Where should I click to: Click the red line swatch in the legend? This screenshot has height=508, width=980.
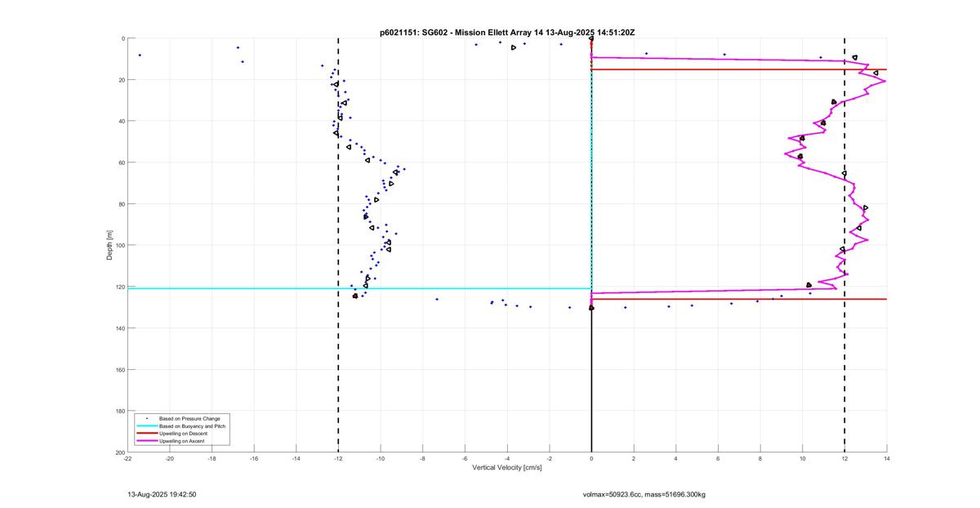pyautogui.click(x=146, y=434)
